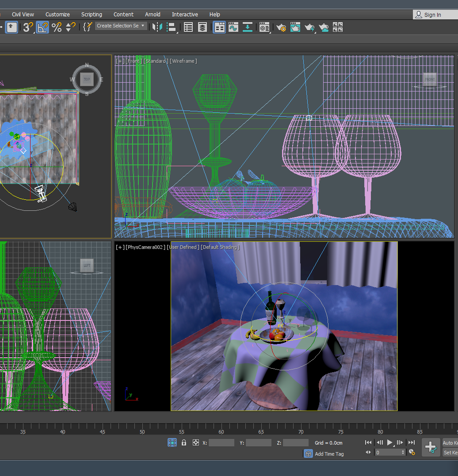Click the Set Keys plus-key button

[x=430, y=447]
